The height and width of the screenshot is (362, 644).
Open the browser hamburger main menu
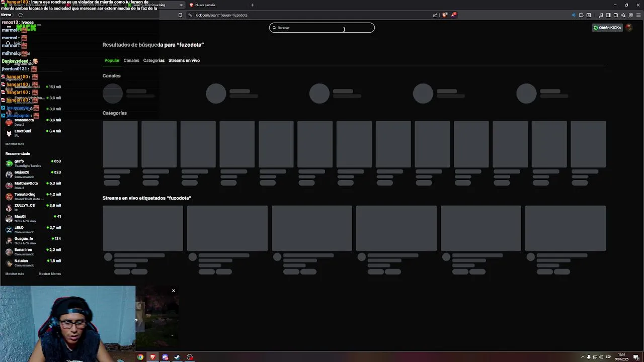[x=638, y=15]
